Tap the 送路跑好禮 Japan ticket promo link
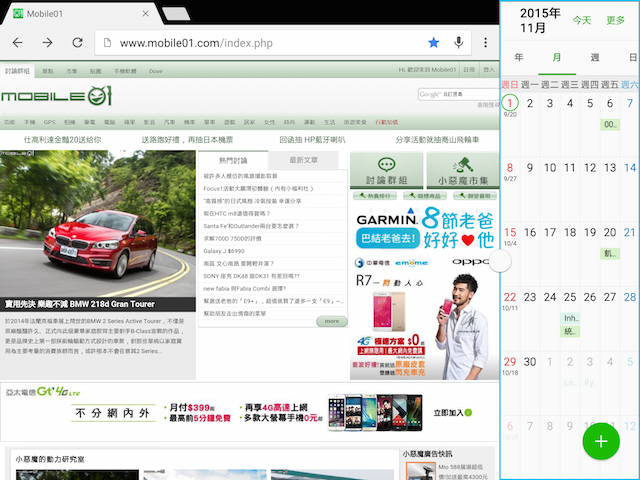This screenshot has height=480, width=640. (187, 140)
